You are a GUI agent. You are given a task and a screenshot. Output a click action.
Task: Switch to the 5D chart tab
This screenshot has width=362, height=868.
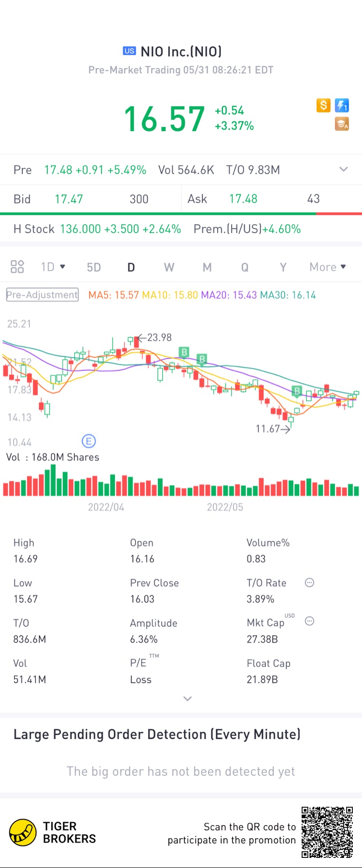[94, 267]
